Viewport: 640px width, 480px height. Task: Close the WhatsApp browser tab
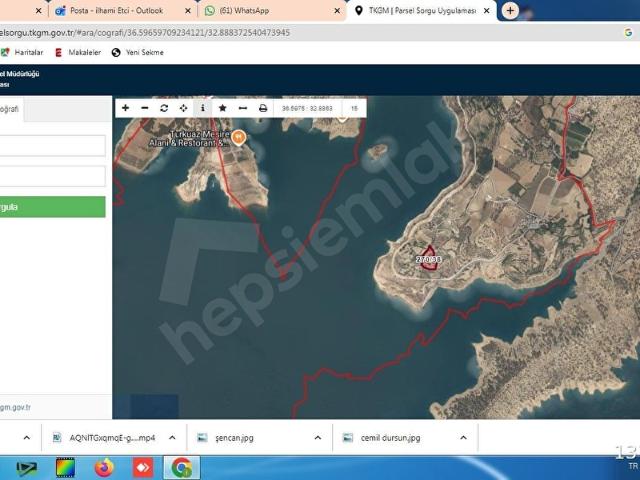click(337, 11)
